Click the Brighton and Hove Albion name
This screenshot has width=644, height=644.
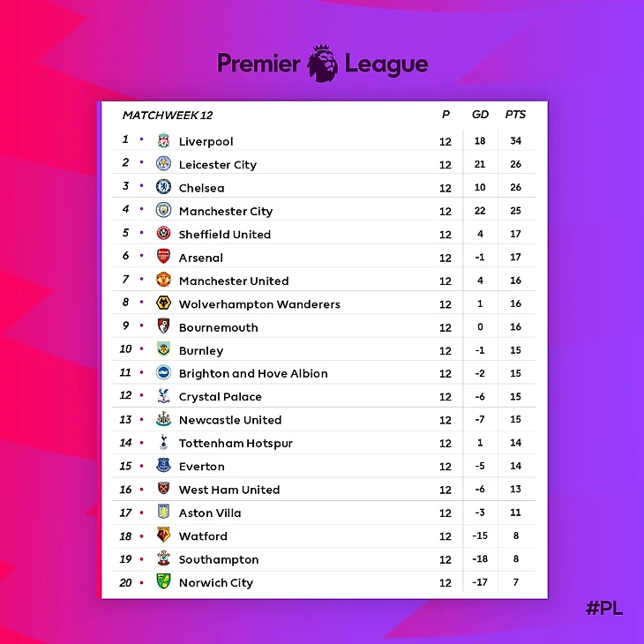(253, 373)
